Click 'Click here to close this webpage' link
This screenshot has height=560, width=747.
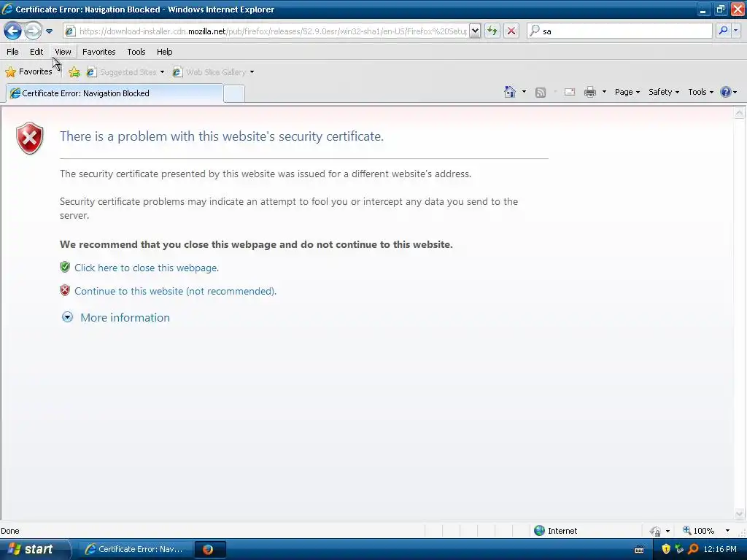[x=147, y=268]
